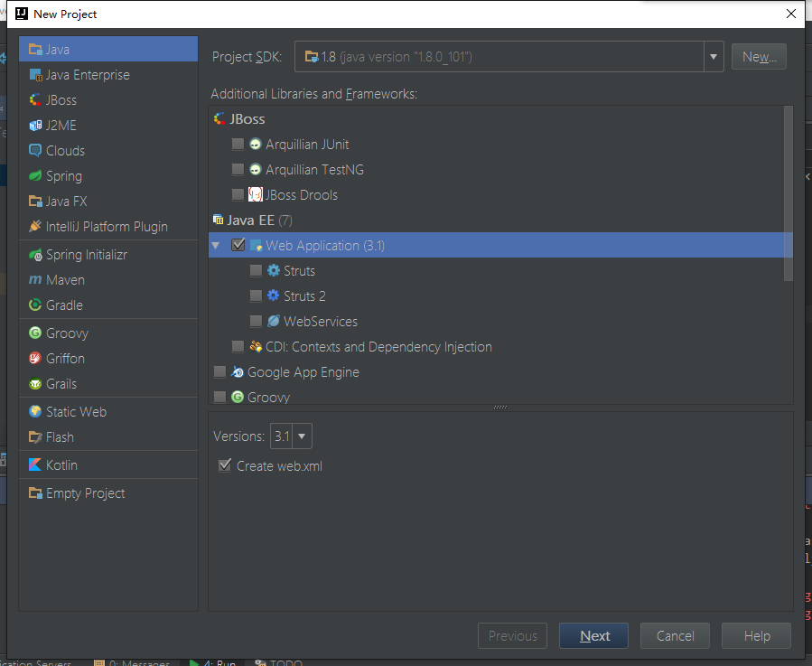The width and height of the screenshot is (812, 666).
Task: Click the JBoss icon in the sidebar
Action: 35,100
